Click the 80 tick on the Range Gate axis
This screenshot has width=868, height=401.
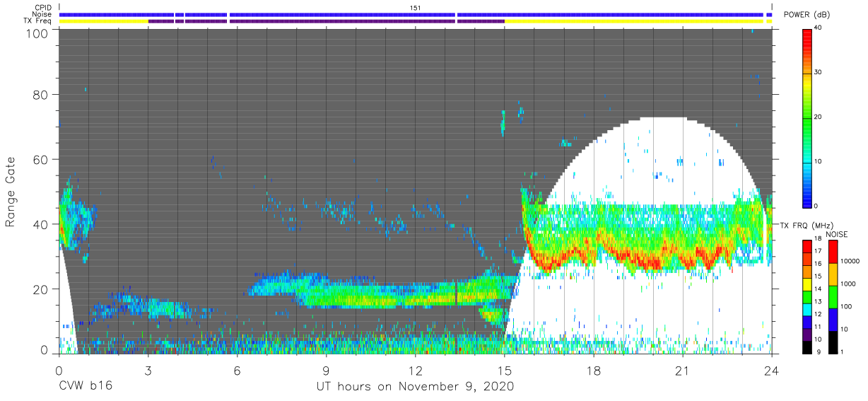coord(42,95)
